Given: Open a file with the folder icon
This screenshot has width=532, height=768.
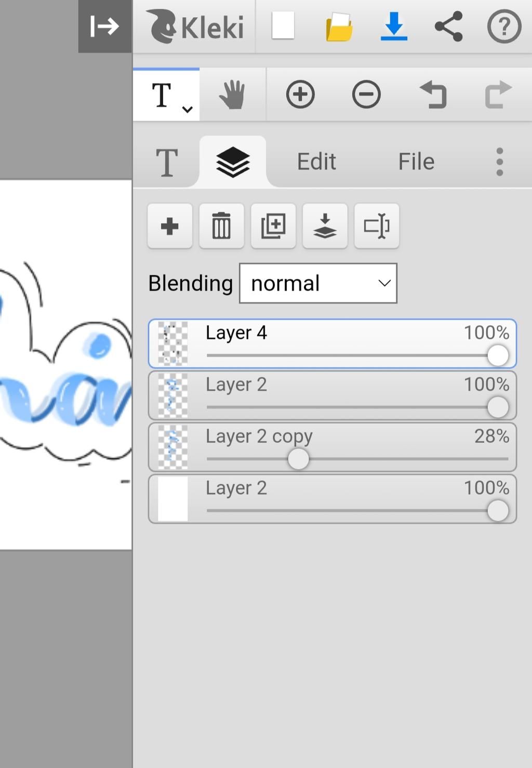Looking at the screenshot, I should click(339, 27).
